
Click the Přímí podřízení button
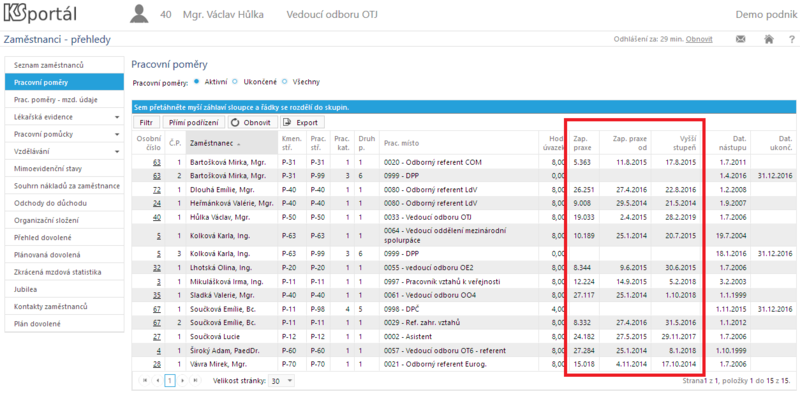pyautogui.click(x=194, y=122)
